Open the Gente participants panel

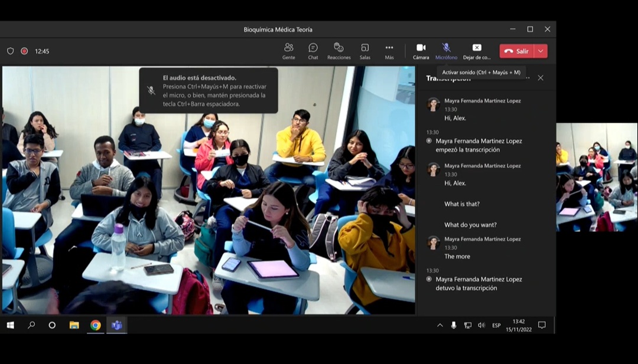[288, 51]
